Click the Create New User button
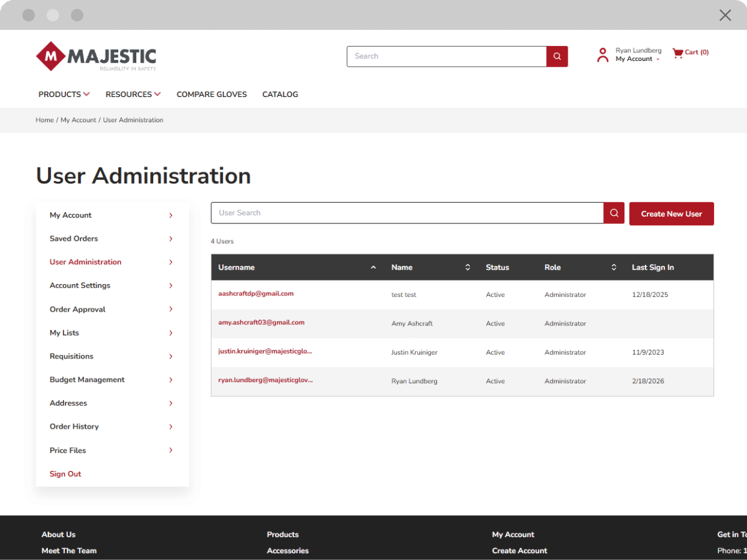The image size is (747, 560). point(671,213)
